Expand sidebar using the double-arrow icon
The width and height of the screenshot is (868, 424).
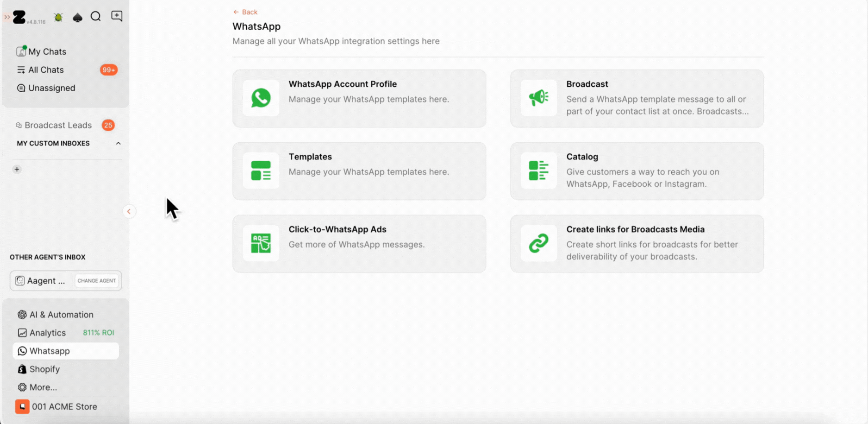7,17
